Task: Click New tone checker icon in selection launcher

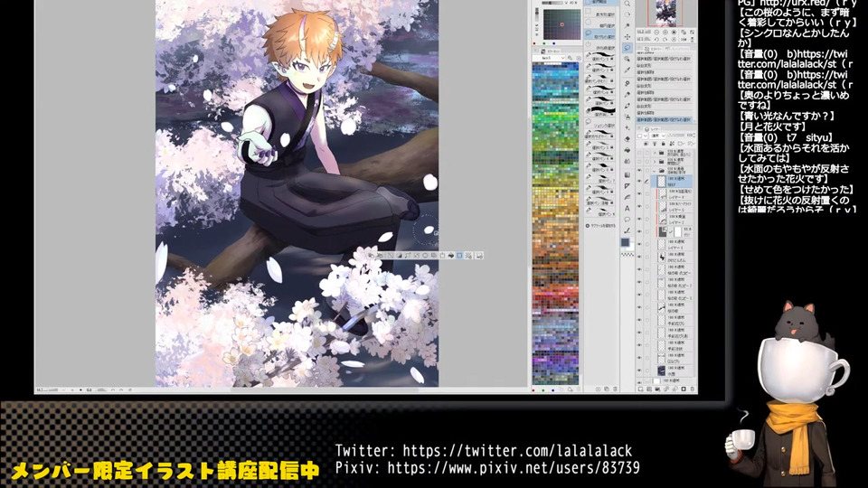Action: pos(469,256)
